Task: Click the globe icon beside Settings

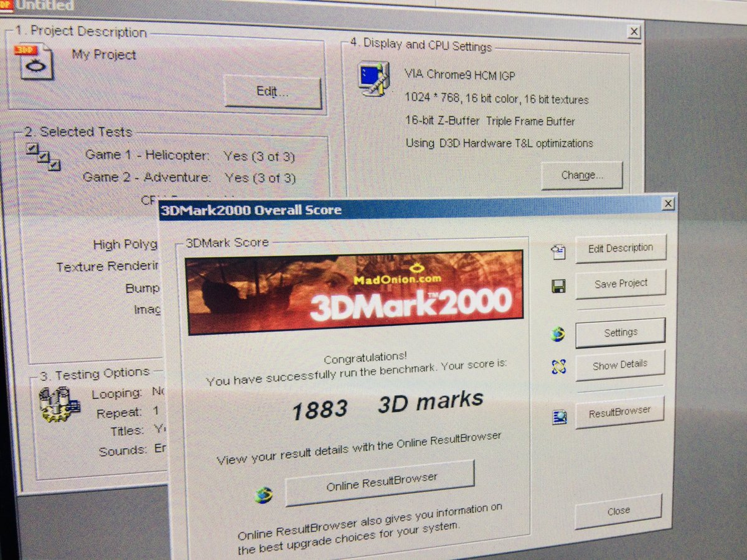Action: point(558,334)
